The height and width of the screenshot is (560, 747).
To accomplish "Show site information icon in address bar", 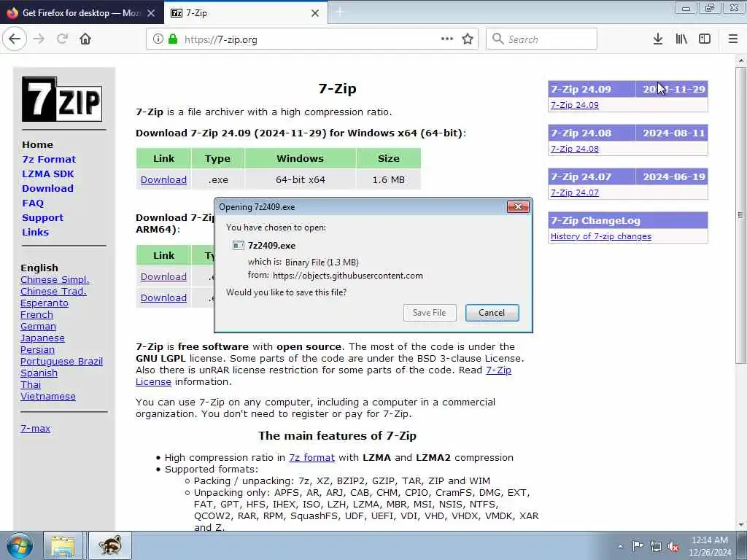I will [158, 39].
